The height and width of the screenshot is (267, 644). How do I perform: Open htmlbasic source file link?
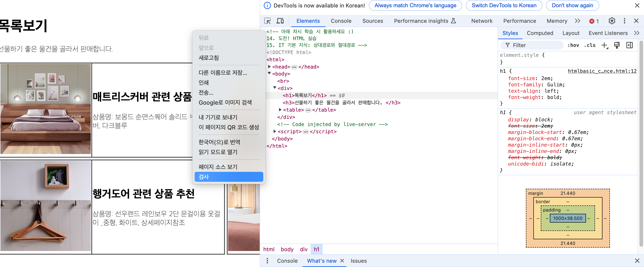602,71
